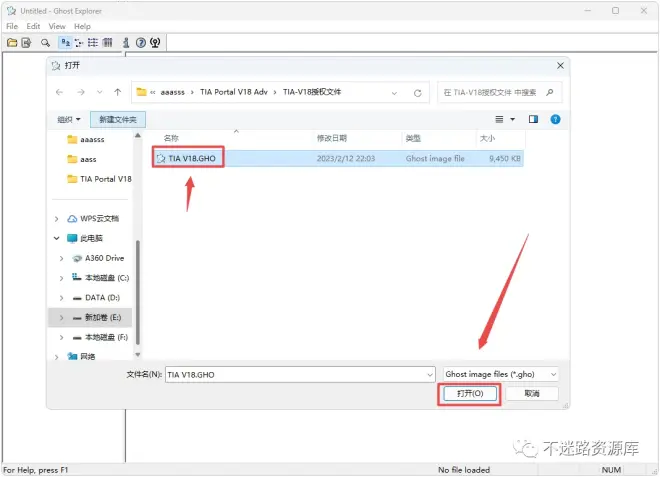
Task: Expand WPS云文档 tree node
Action: click(x=57, y=219)
